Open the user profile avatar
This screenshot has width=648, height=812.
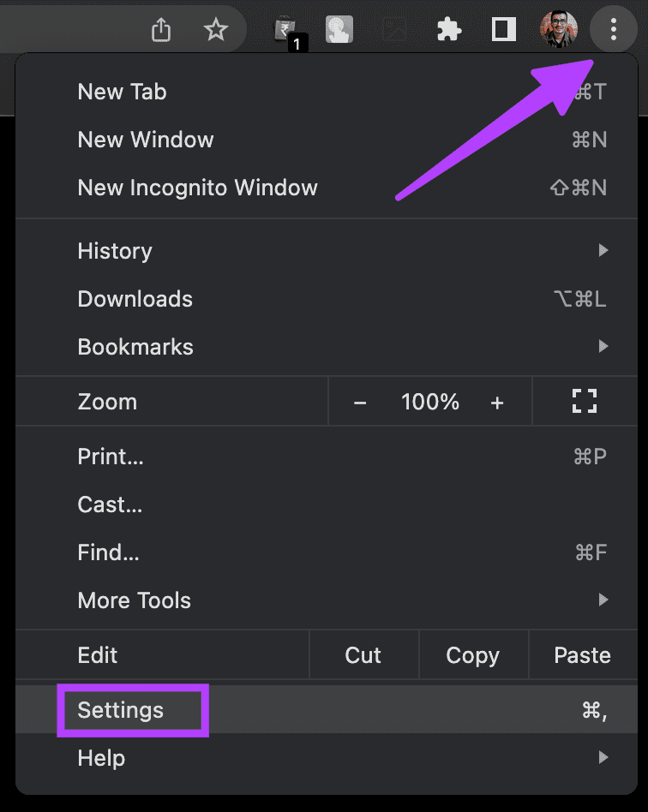(559, 29)
